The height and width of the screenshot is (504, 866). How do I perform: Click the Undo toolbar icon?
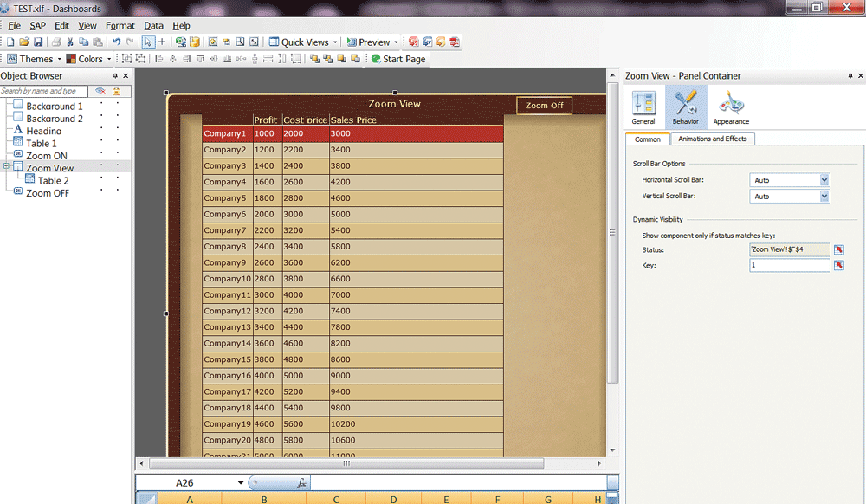point(116,42)
